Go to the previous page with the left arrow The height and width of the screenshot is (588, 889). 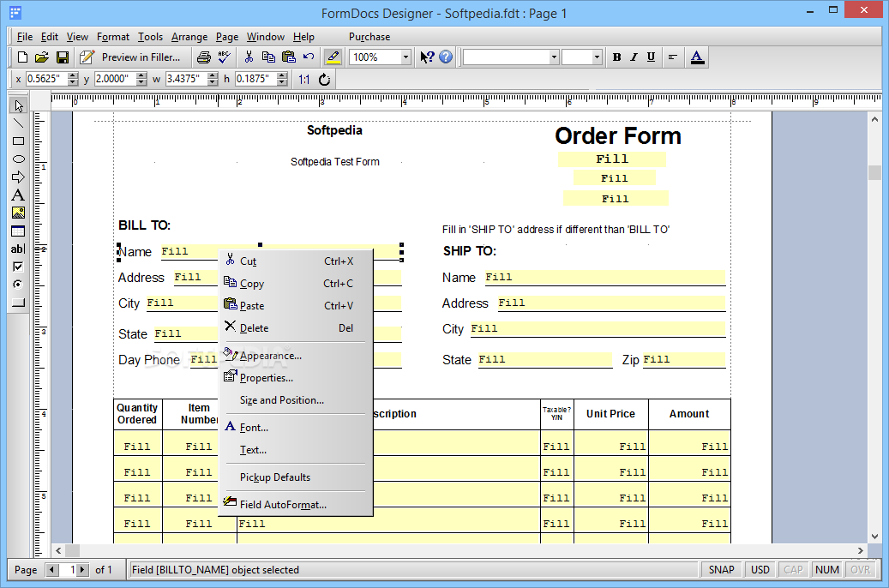coord(52,569)
